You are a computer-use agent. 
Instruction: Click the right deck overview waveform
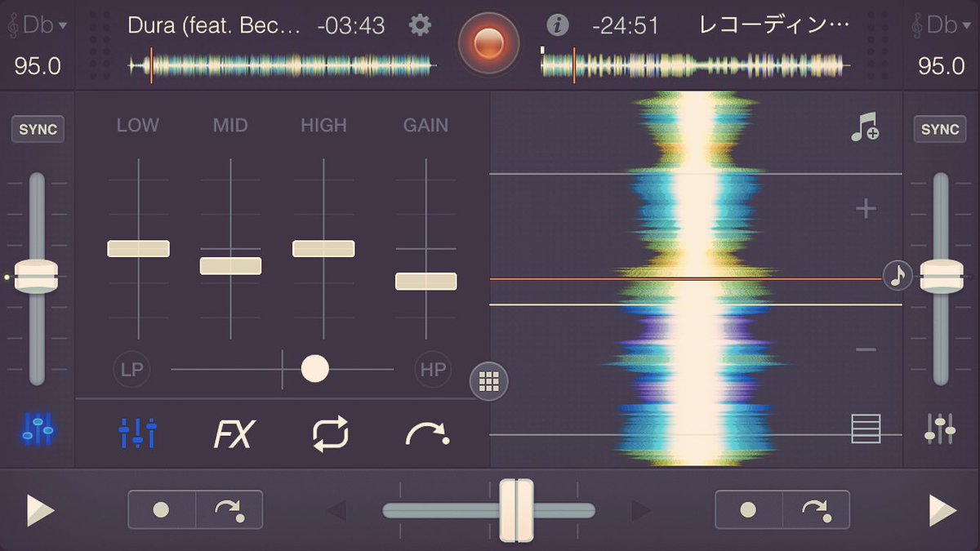695,65
